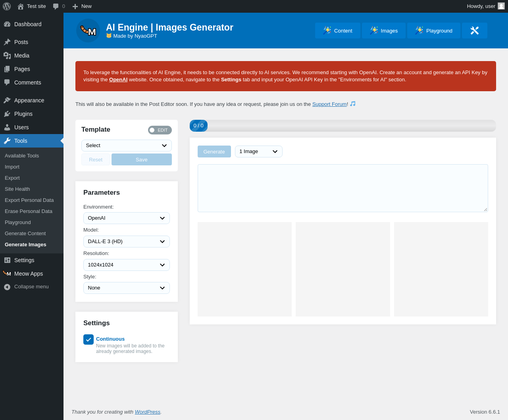This screenshot has width=508, height=420.
Task: Click the last empty image placeholder
Action: [441, 269]
